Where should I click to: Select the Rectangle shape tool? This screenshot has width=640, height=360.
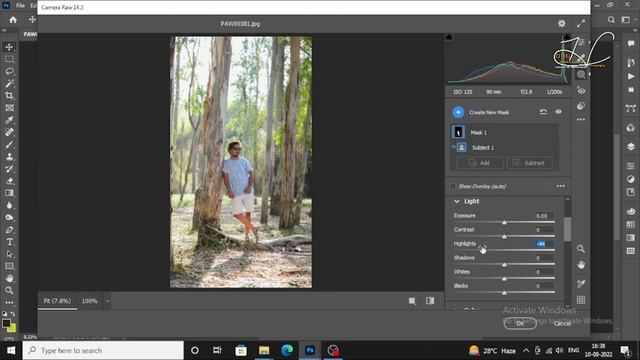tap(9, 266)
